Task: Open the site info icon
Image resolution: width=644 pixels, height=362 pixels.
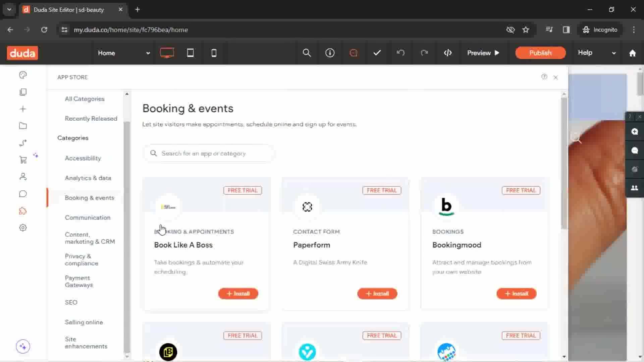Action: (330, 53)
